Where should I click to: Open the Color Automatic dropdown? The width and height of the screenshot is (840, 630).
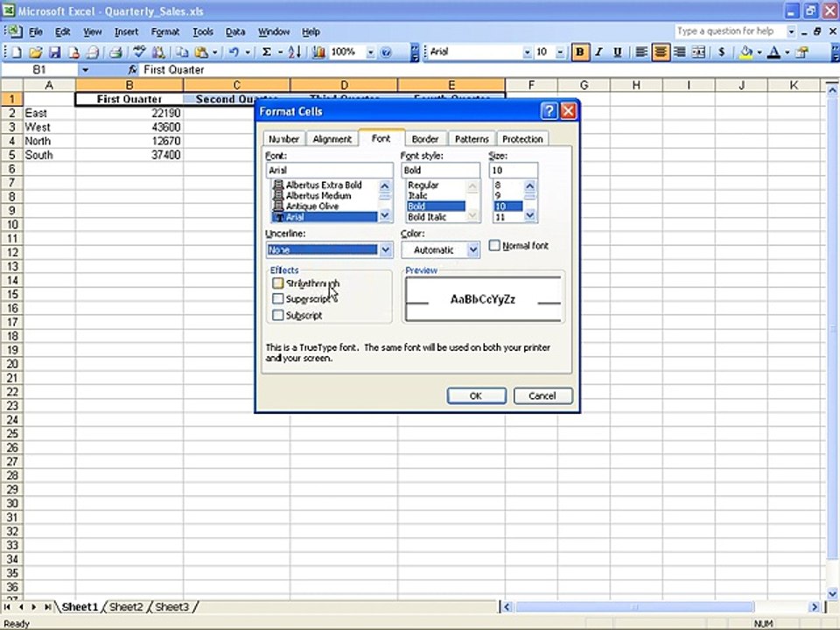point(473,249)
